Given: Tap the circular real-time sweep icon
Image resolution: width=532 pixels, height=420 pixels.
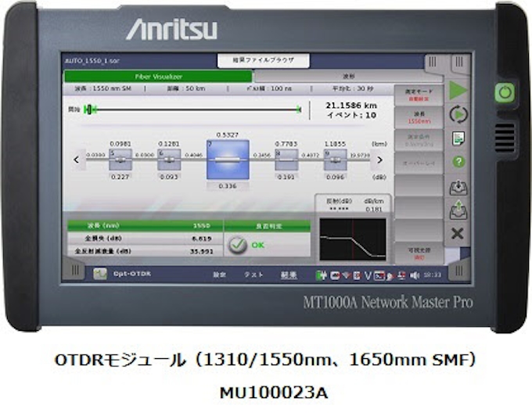Looking at the screenshot, I should point(458,114).
